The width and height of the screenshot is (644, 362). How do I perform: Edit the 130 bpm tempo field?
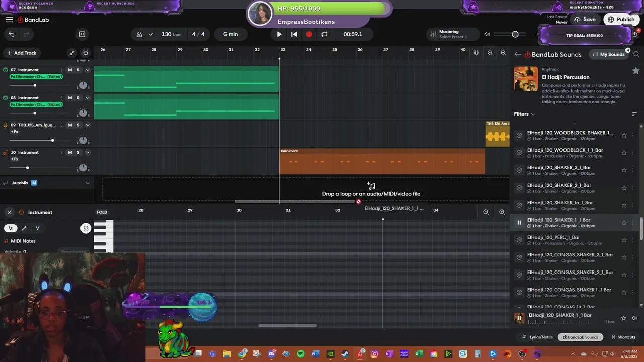(x=171, y=34)
